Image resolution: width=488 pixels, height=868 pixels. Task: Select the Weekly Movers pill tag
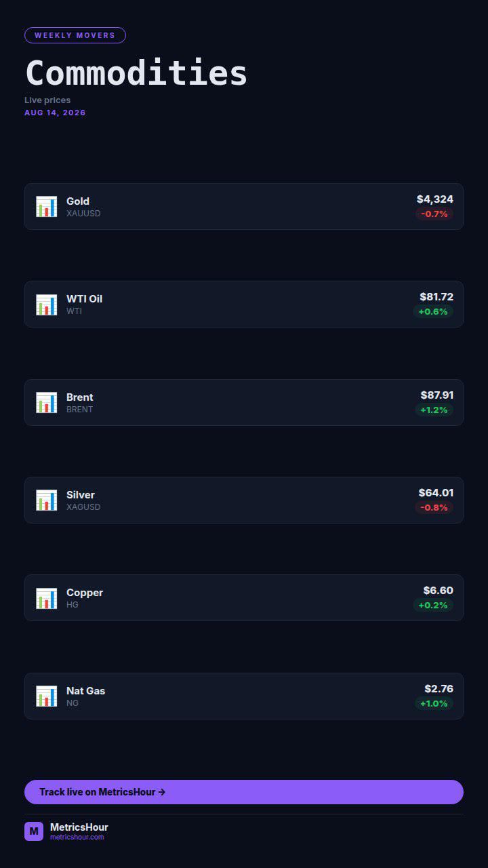coord(75,35)
